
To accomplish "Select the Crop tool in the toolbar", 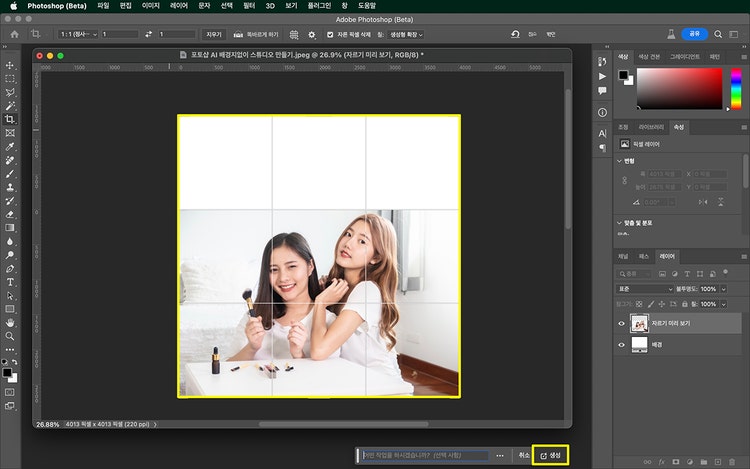I will [10, 119].
